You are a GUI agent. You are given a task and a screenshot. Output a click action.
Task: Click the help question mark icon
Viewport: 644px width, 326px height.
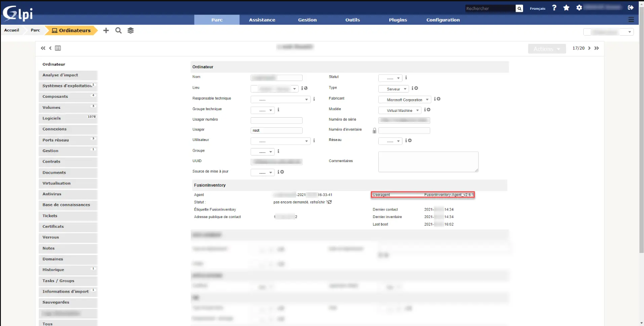coord(554,8)
